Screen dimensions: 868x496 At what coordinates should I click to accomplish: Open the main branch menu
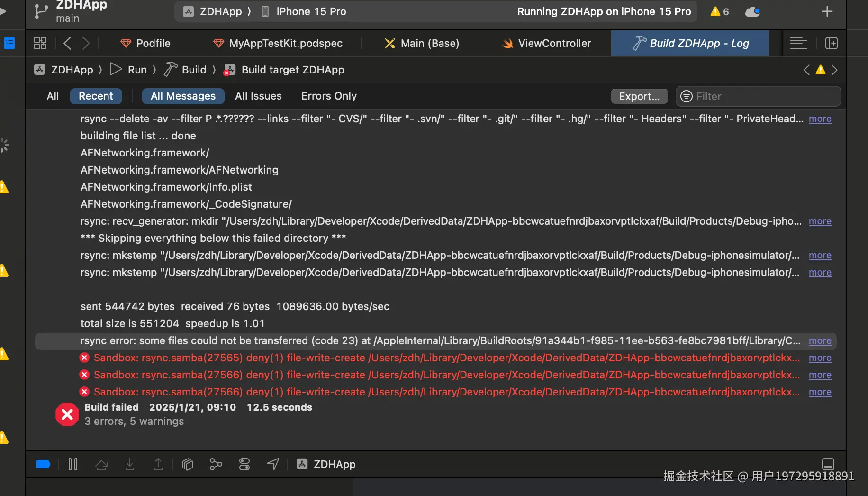67,18
